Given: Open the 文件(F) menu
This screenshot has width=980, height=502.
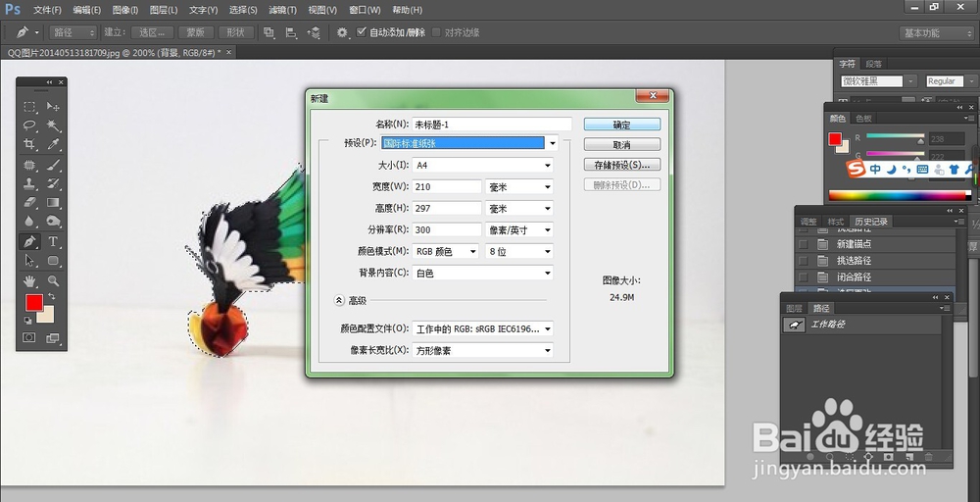Looking at the screenshot, I should click(47, 10).
